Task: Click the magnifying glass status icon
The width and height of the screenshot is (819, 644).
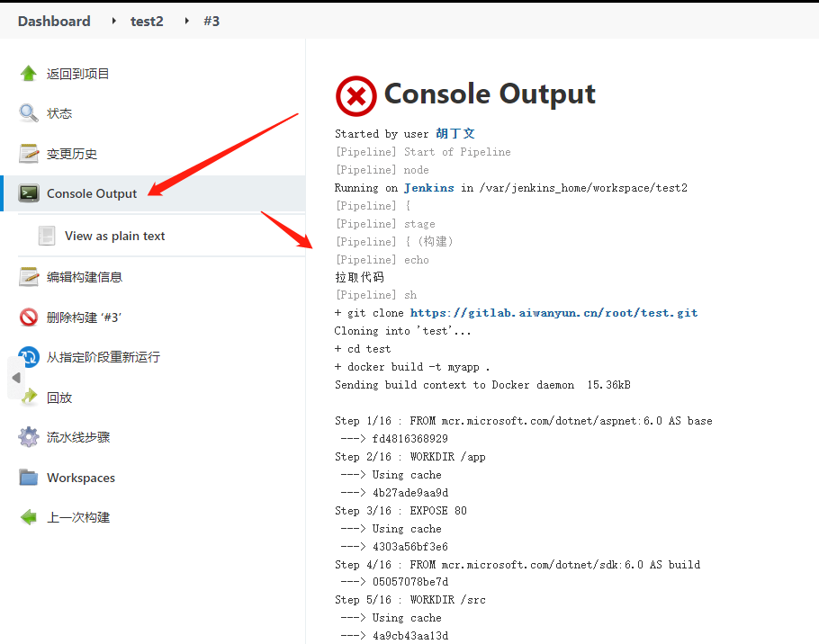Action: [x=29, y=113]
